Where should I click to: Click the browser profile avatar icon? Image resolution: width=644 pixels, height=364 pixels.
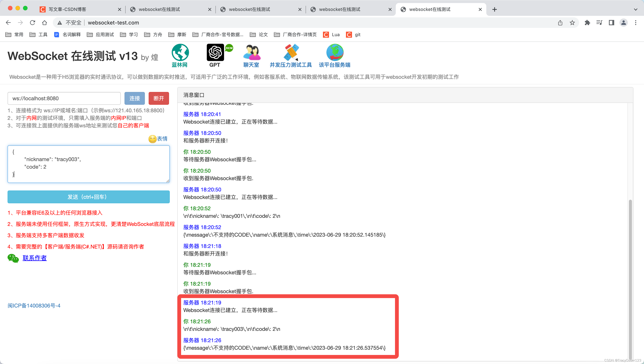623,22
